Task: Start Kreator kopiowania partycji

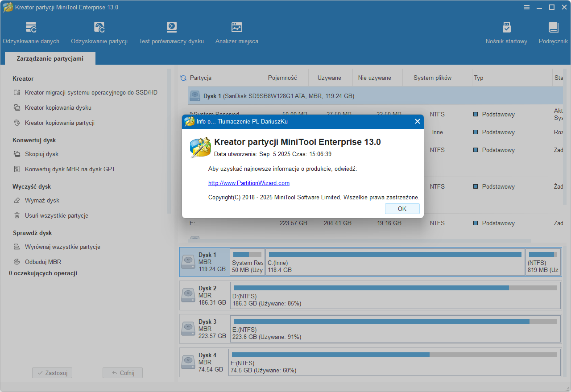Action: (x=54, y=123)
